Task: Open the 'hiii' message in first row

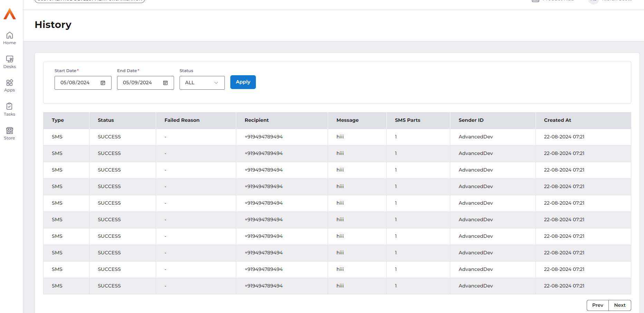Action: [340, 137]
